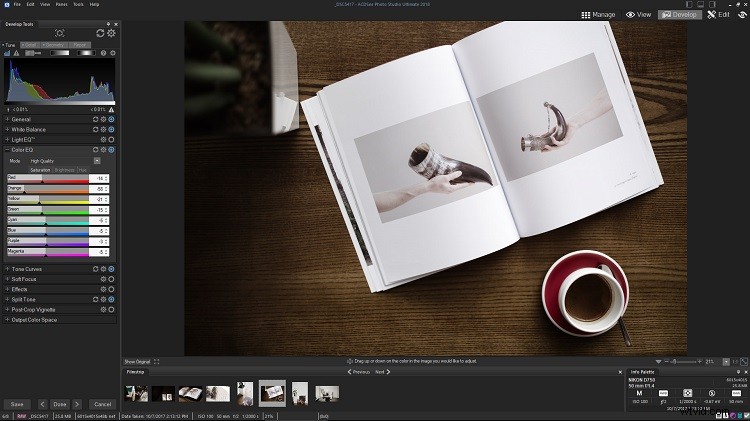Image resolution: width=750 pixels, height=421 pixels.
Task: Click the zoom-in plus icon
Action: 699,362
